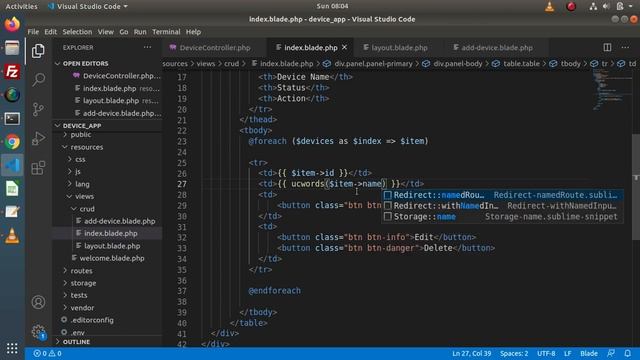This screenshot has width=640, height=360.
Task: Click table.table in breadcrumbs
Action: pos(521,64)
